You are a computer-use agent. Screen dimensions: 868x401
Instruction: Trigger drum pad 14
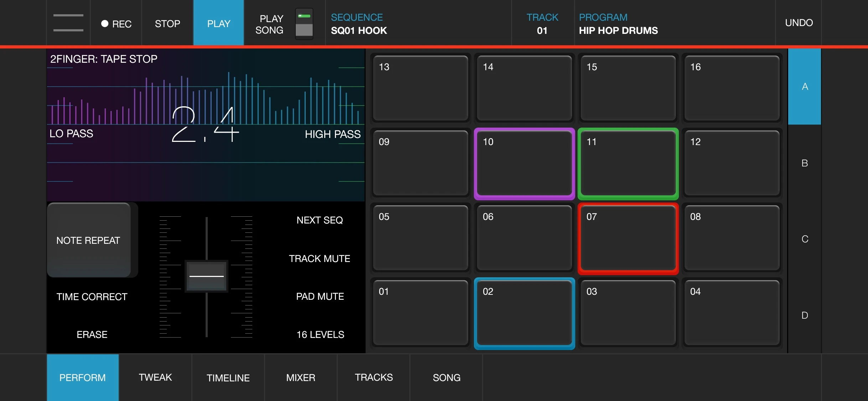pos(524,88)
